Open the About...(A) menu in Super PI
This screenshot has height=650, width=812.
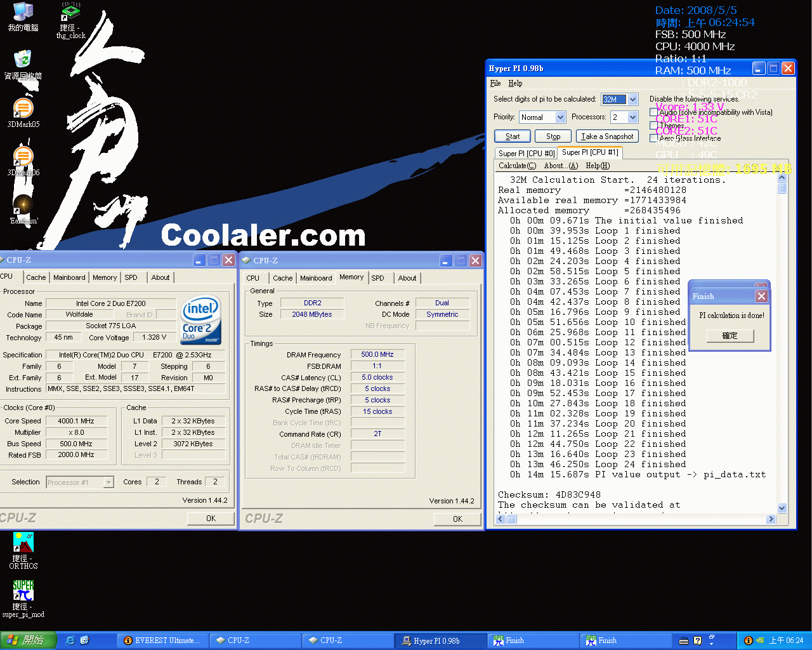point(561,166)
